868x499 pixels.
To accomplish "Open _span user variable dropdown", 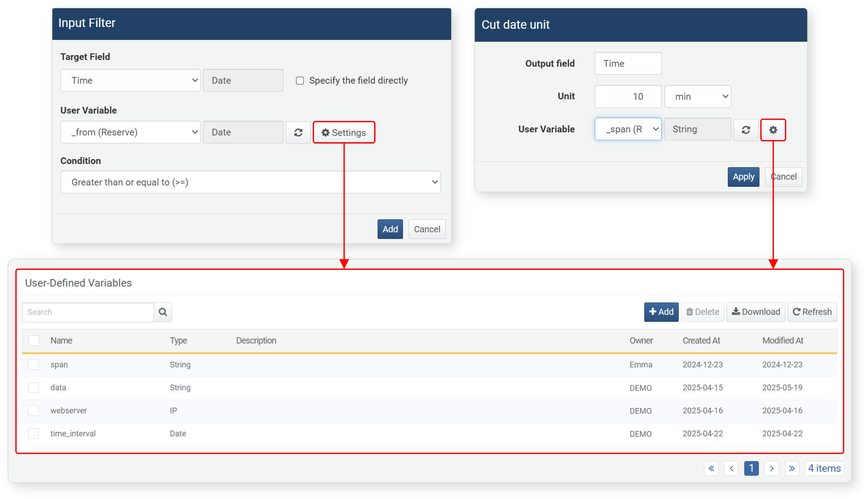I will tap(628, 129).
